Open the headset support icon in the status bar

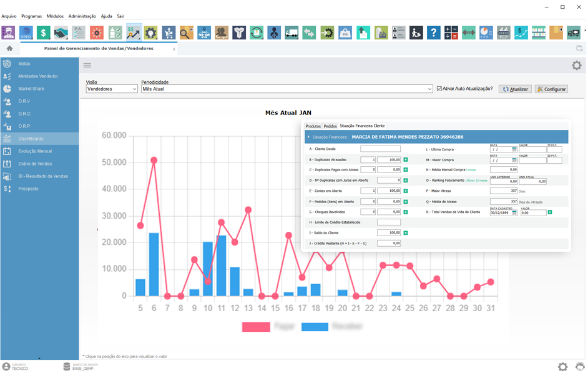pos(580,366)
